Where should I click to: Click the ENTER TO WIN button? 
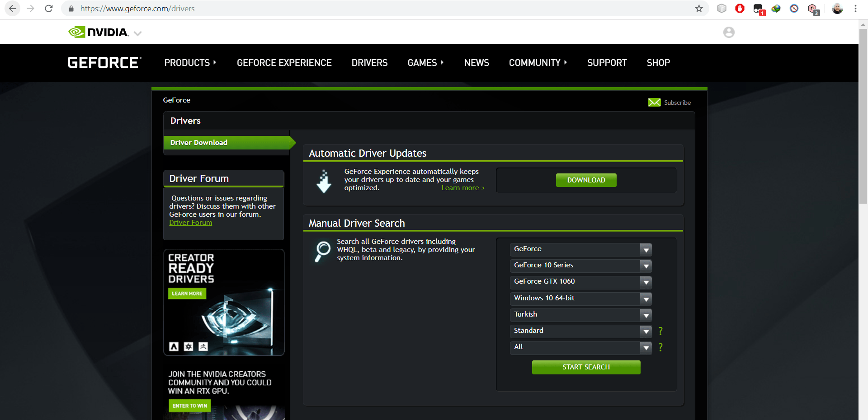pyautogui.click(x=190, y=406)
